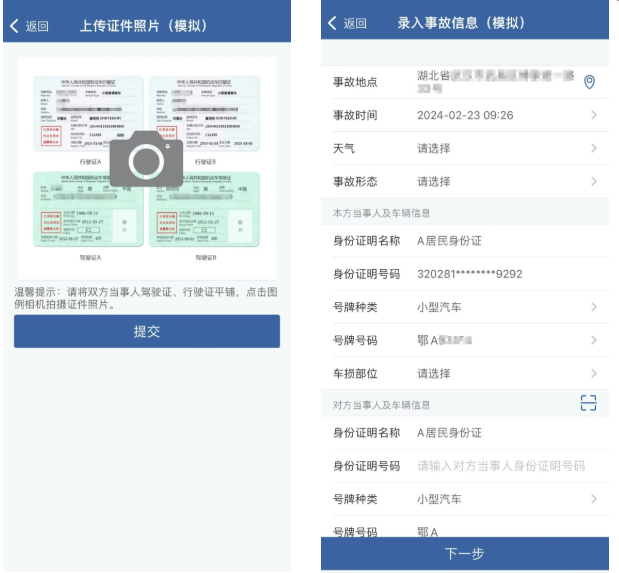The image size is (619, 573).
Task: Click 对方 身份证明号码 input field
Action: click(x=500, y=466)
